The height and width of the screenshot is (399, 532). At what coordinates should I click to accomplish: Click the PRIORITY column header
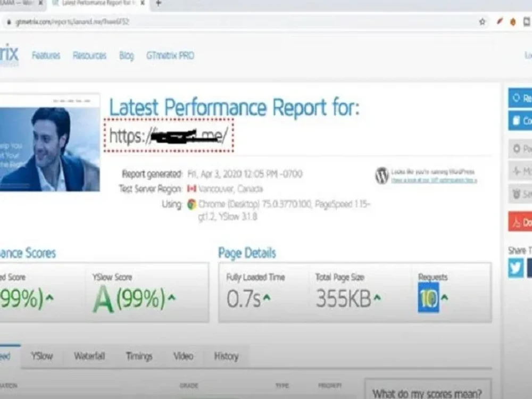click(x=329, y=386)
